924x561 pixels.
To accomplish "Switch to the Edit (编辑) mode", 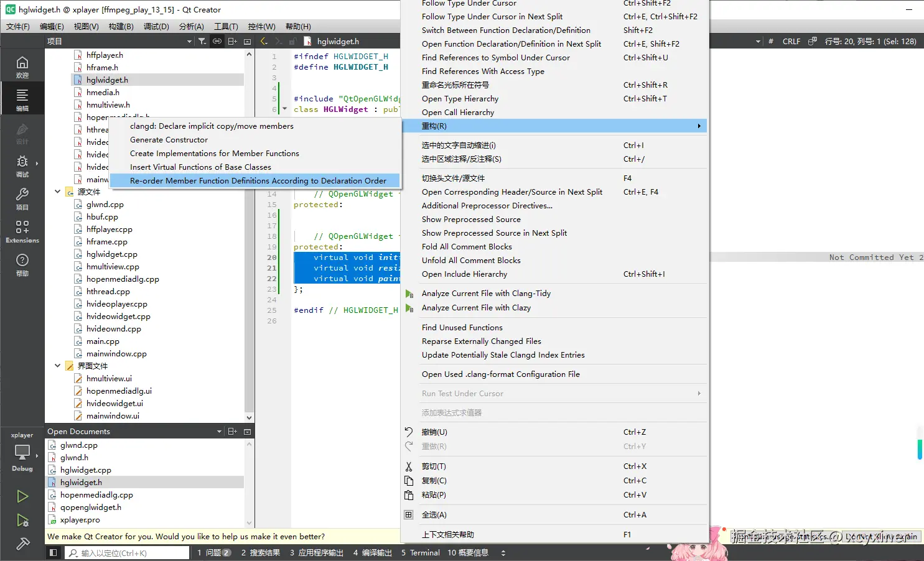I will 22,99.
